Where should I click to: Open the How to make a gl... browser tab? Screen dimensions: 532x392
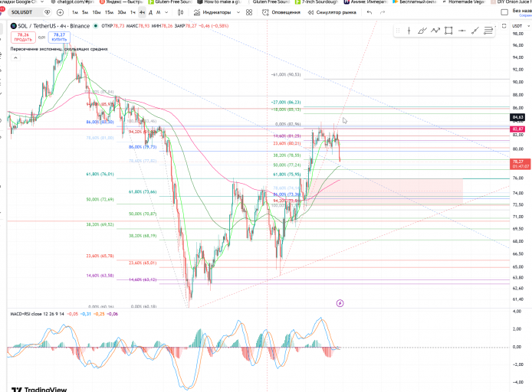218,2
